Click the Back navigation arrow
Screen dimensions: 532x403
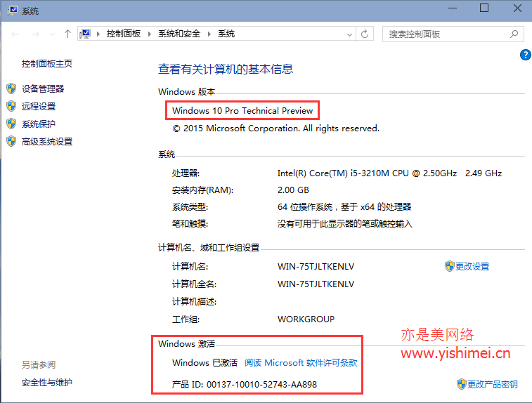[15, 34]
